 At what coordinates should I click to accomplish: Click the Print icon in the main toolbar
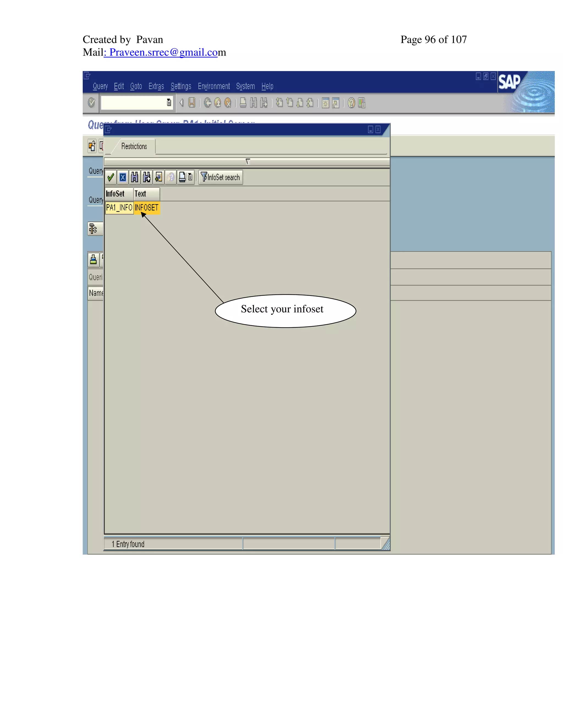click(243, 103)
